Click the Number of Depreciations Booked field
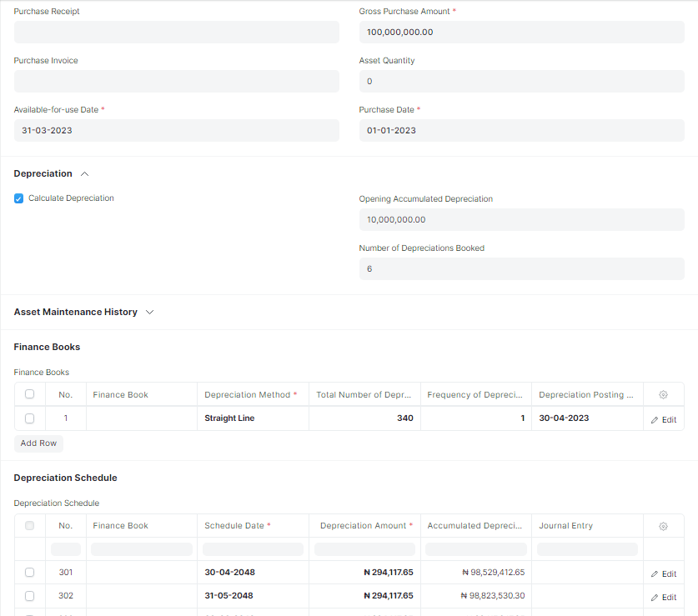The width and height of the screenshot is (698, 616). [520, 268]
